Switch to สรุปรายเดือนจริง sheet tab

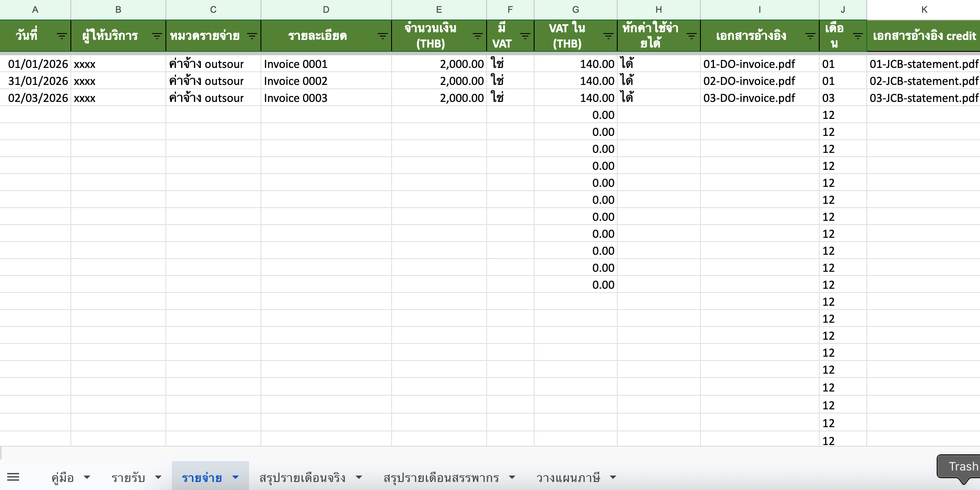[302, 477]
